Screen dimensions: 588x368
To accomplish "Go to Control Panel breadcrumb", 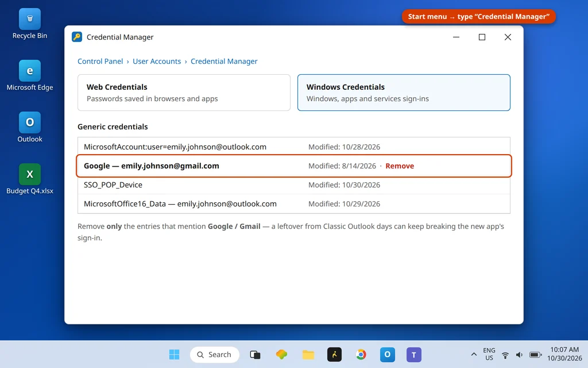I will click(x=100, y=61).
